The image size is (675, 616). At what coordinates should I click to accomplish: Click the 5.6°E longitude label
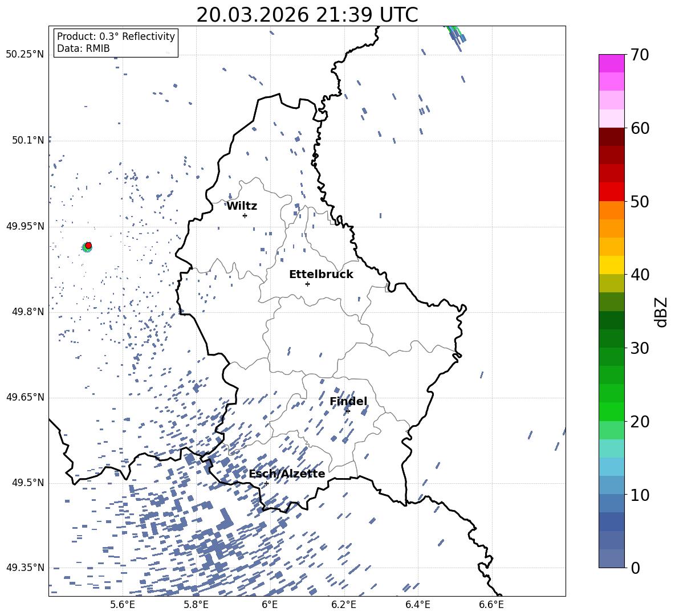[123, 605]
